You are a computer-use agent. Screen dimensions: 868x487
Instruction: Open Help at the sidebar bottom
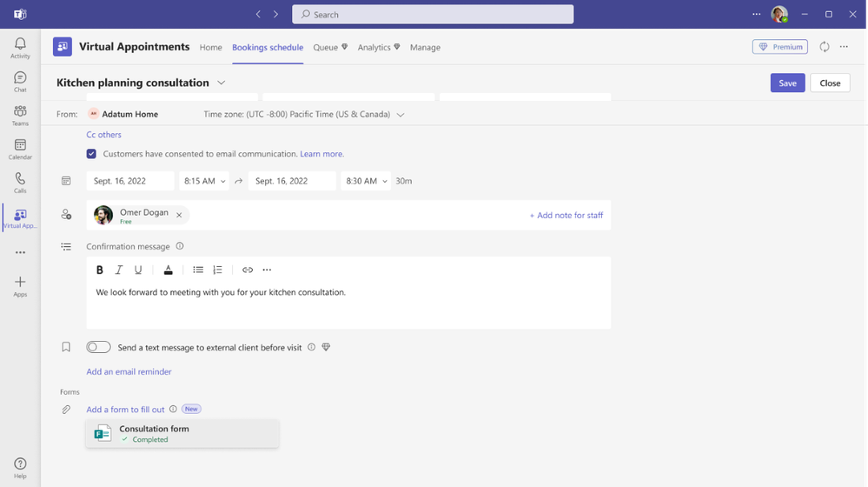coord(20,468)
